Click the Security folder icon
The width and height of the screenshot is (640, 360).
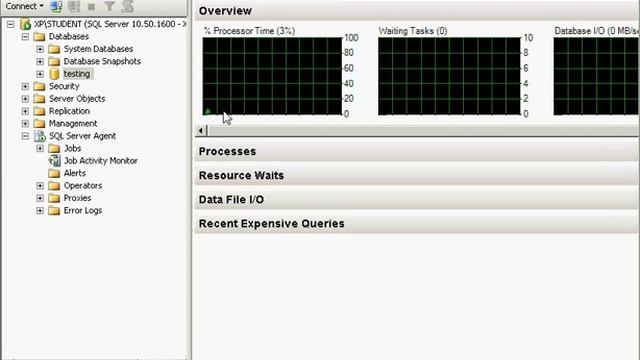click(40, 87)
